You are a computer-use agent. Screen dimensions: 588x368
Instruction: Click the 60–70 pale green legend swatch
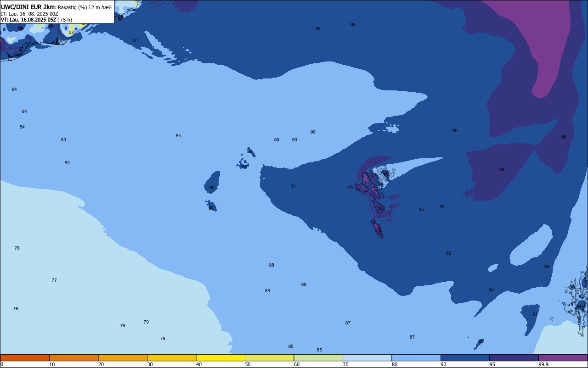point(318,357)
